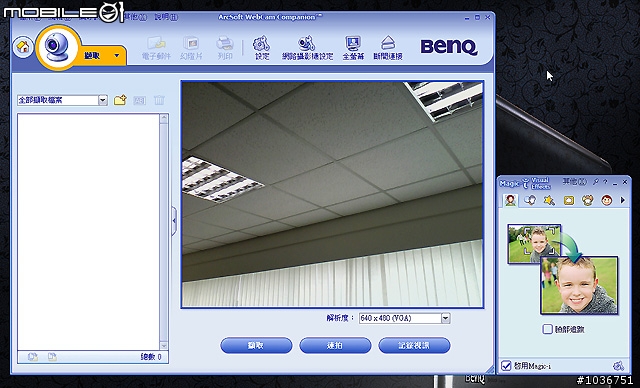Show more Magic-i tabs with right arrow
The width and height of the screenshot is (640, 388).
(622, 200)
